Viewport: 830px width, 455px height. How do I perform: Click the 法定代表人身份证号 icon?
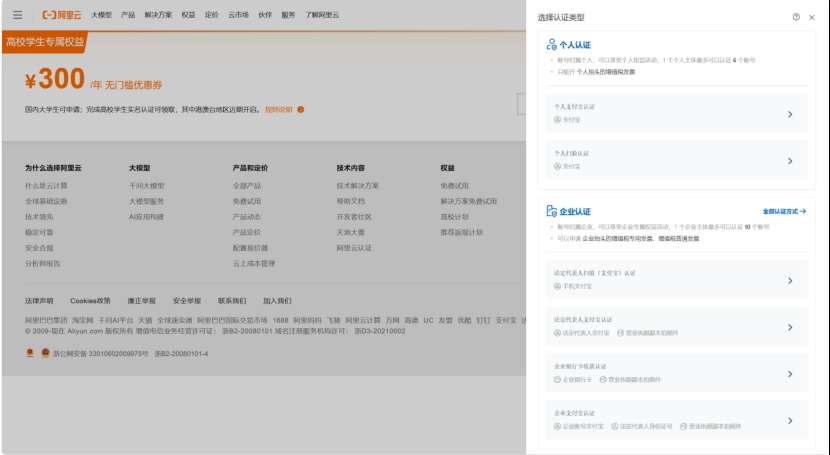614,426
